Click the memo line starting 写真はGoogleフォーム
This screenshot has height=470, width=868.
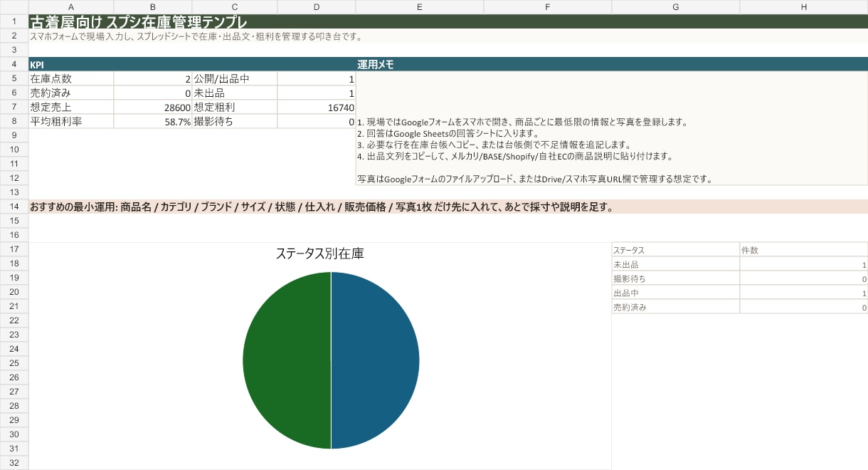(535, 179)
